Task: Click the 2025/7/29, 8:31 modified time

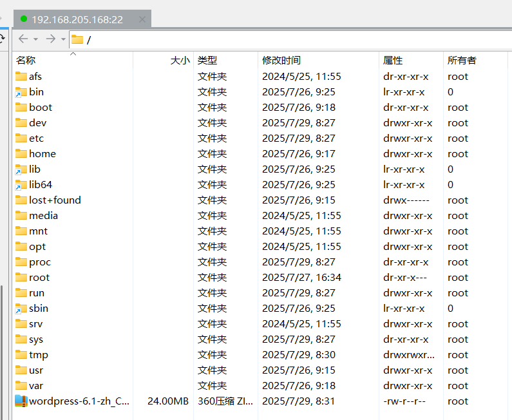Action: 298,401
